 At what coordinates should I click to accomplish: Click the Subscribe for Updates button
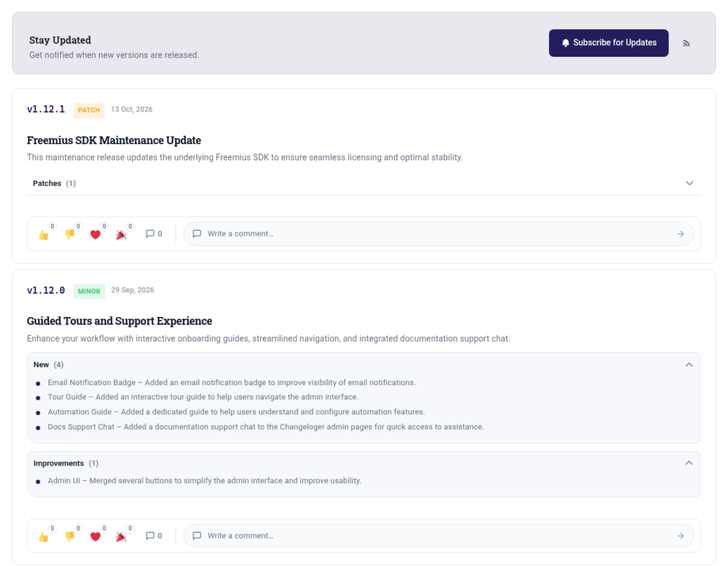[609, 43]
